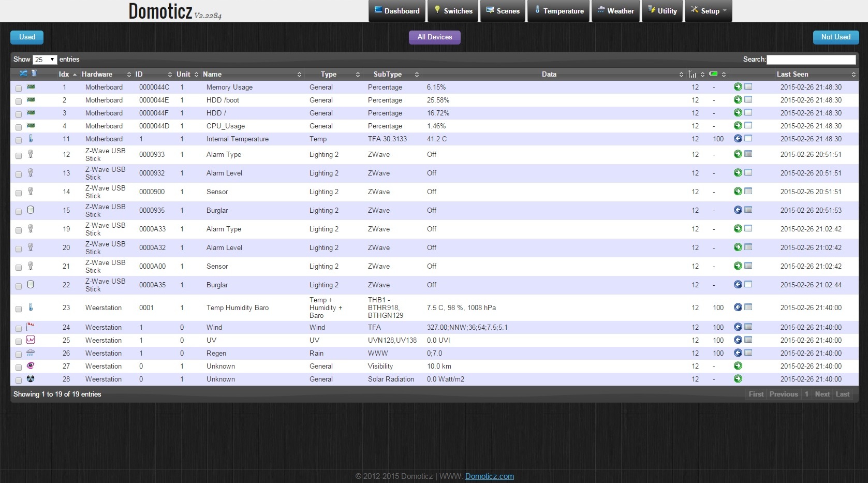Click green arrow for device idx 12
This screenshot has height=483, width=868.
coord(738,154)
